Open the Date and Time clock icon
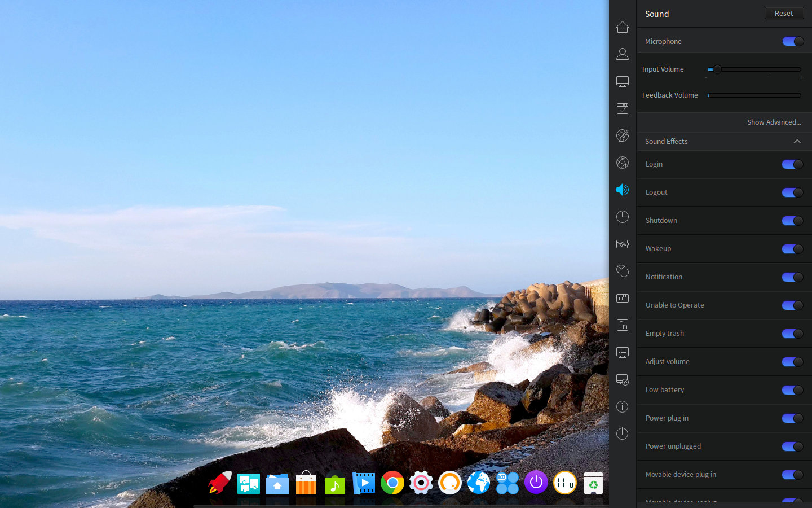812x508 pixels. [623, 217]
